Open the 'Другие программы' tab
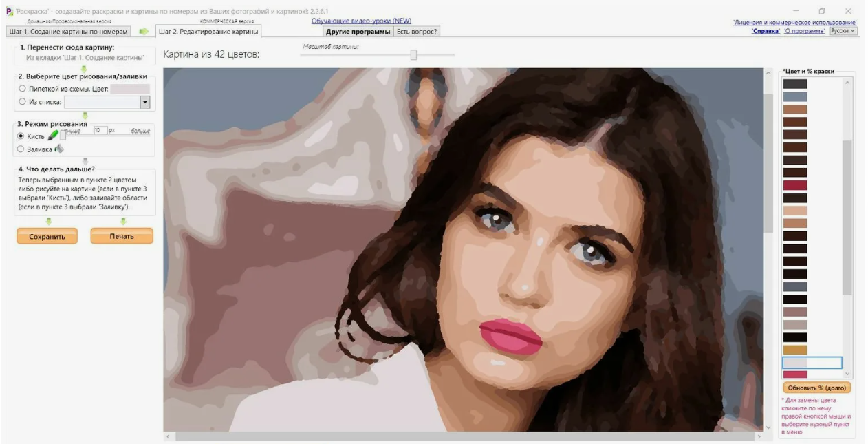 tap(358, 32)
